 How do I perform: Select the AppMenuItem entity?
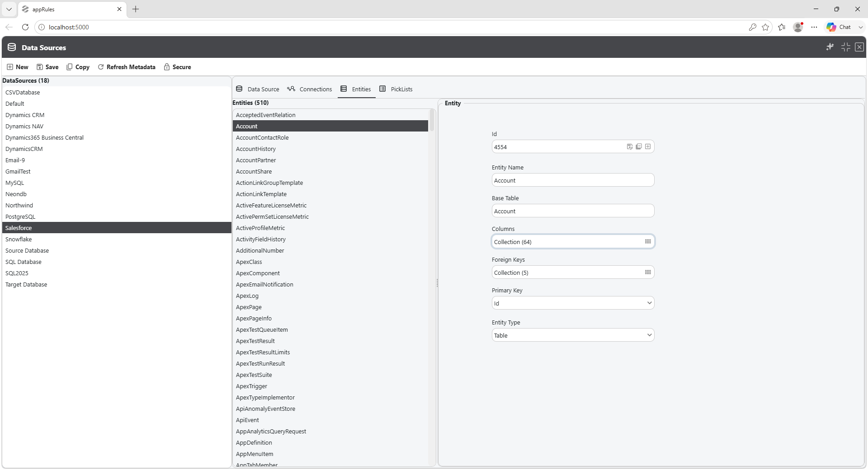tap(330, 454)
